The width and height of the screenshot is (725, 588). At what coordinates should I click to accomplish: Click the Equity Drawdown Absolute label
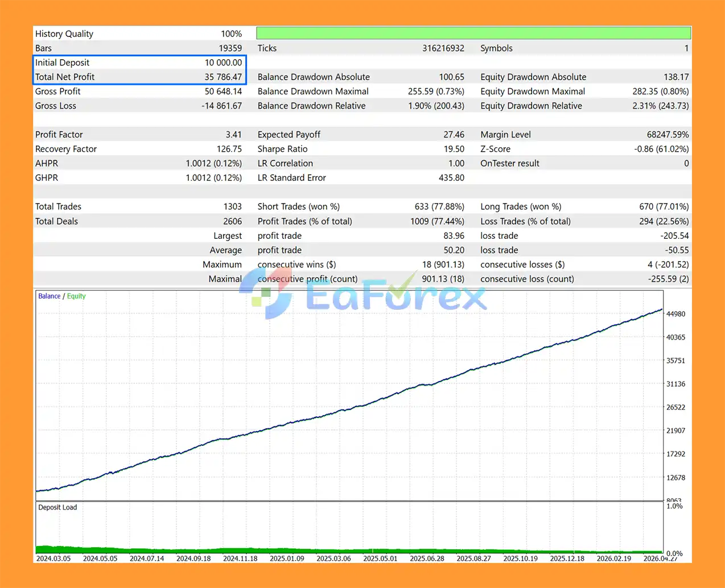coord(533,77)
